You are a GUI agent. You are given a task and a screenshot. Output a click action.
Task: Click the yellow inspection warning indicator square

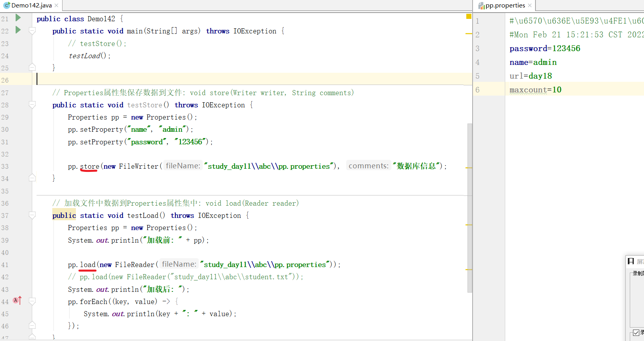tap(469, 17)
